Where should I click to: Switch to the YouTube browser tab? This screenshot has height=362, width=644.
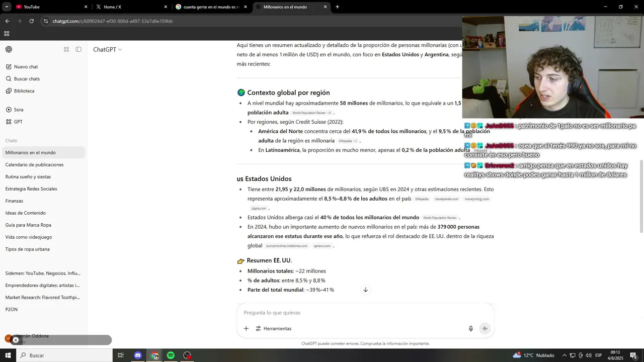pos(48,7)
